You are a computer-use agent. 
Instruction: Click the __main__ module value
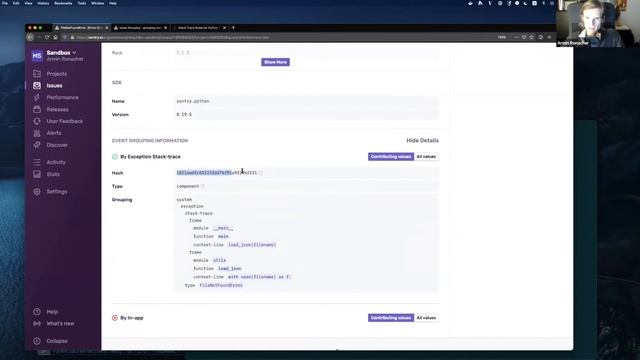point(223,228)
